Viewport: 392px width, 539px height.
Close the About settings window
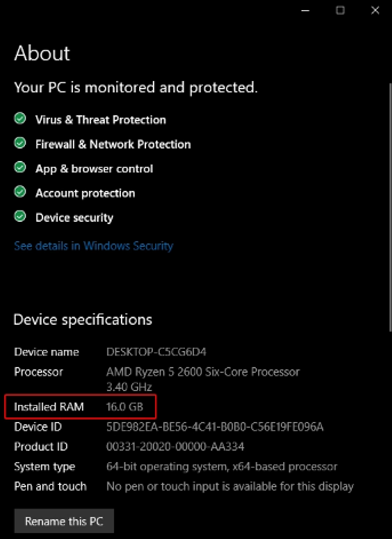point(375,10)
